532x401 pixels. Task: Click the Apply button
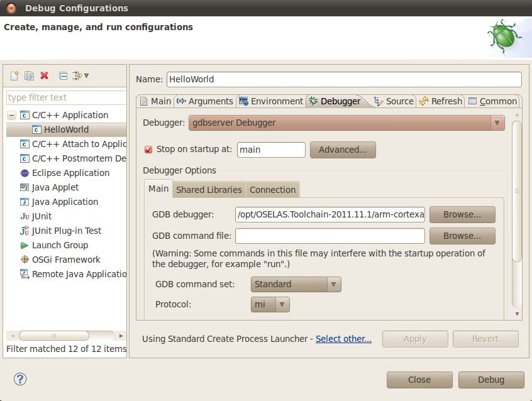pos(415,339)
